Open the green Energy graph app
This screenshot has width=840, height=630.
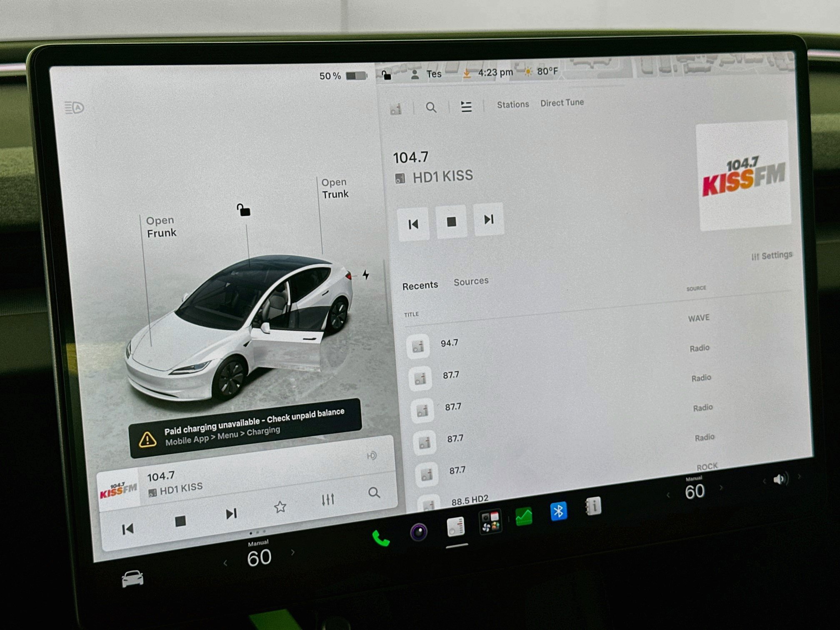tap(524, 517)
